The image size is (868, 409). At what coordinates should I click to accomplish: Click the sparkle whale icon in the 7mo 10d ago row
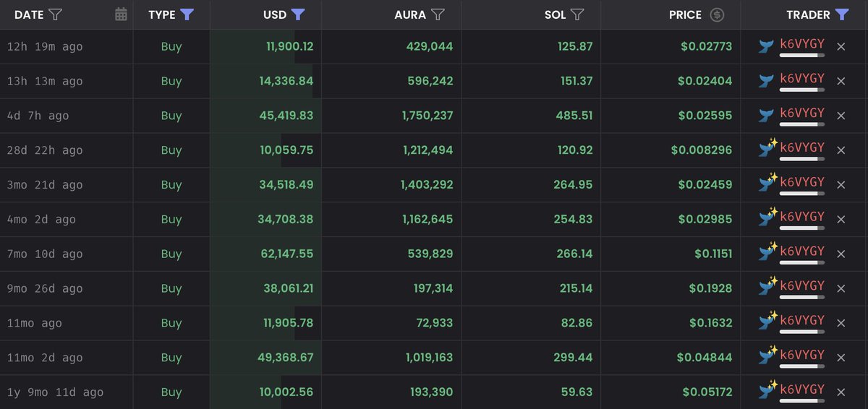(767, 253)
